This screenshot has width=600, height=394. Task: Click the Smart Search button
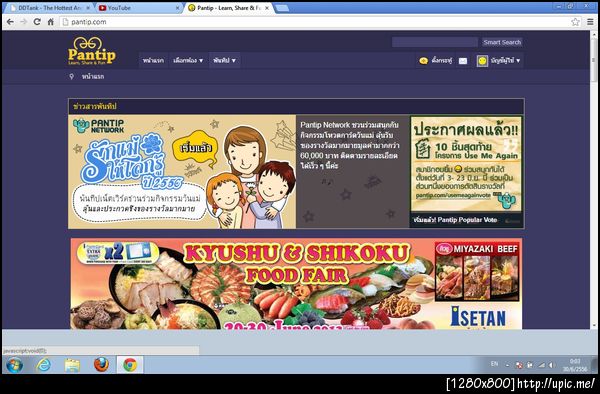[x=502, y=42]
